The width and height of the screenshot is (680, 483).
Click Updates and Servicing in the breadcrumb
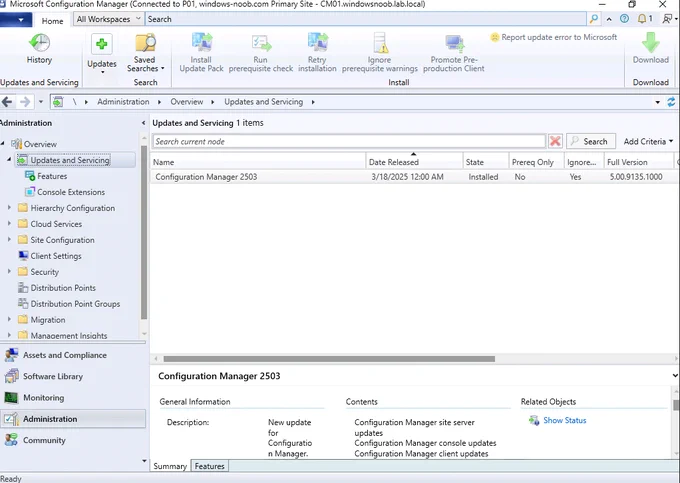(x=264, y=102)
